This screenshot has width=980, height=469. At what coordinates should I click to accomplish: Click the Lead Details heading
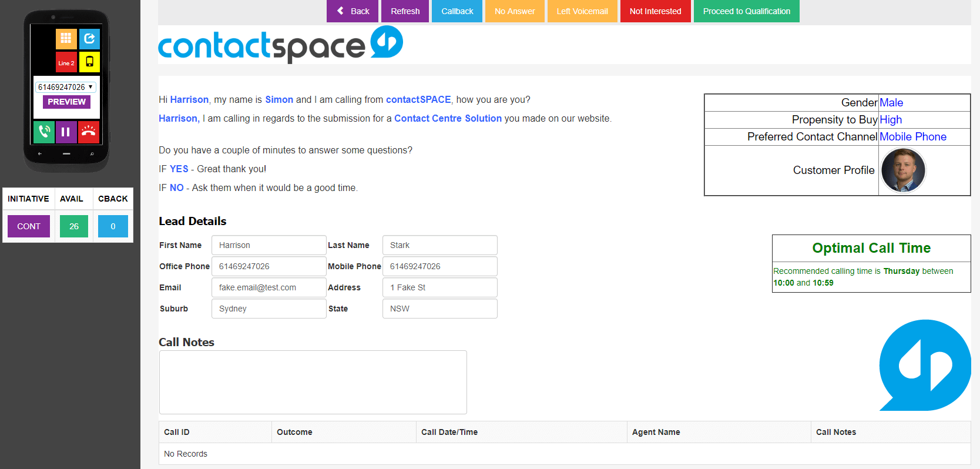193,221
